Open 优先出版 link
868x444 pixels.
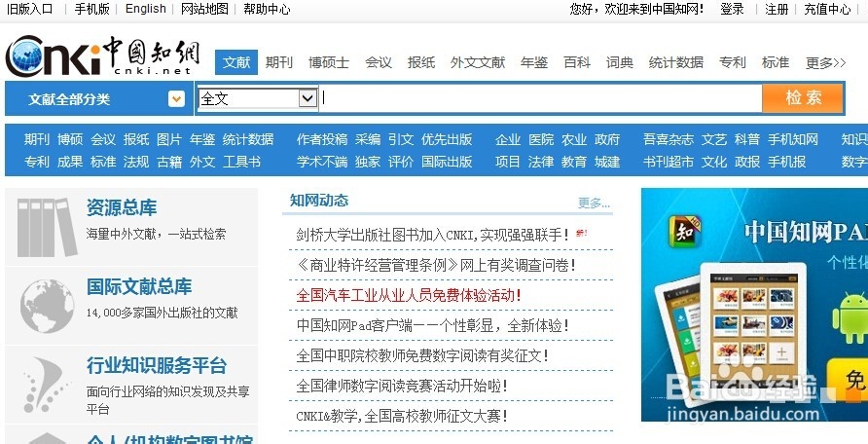tap(447, 139)
